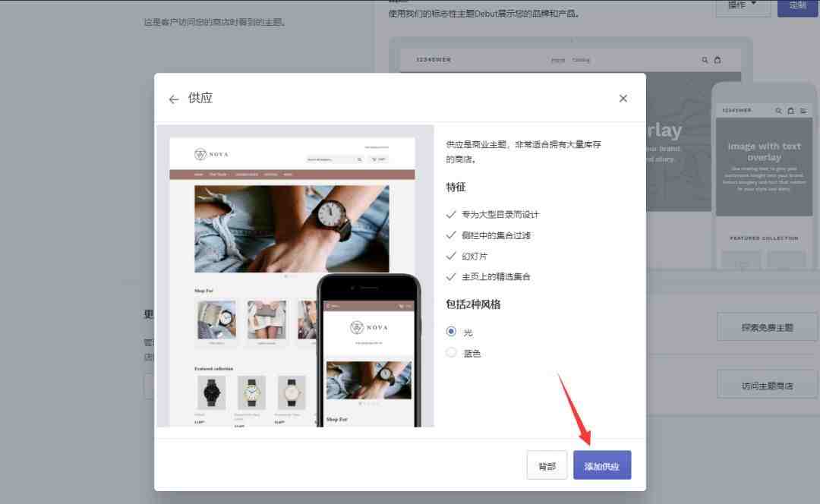Click the 定制 button in the background page
Image resolution: width=820 pixels, height=504 pixels.
797,6
